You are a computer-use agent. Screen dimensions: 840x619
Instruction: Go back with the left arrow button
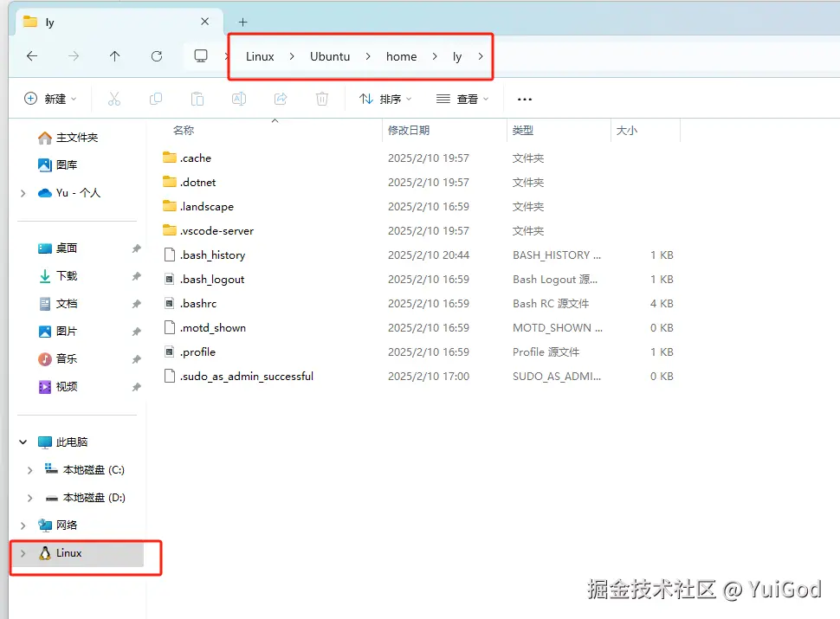[32, 56]
